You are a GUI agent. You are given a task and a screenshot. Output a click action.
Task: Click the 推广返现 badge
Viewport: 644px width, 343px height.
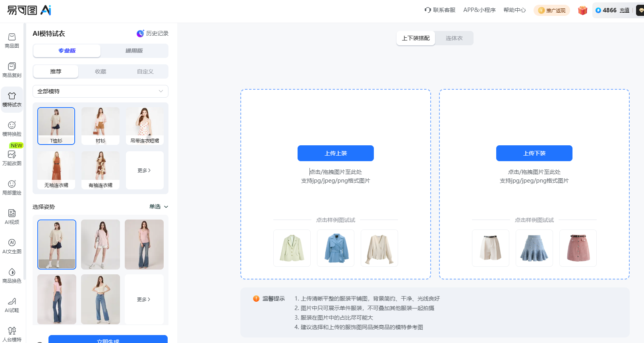(552, 10)
